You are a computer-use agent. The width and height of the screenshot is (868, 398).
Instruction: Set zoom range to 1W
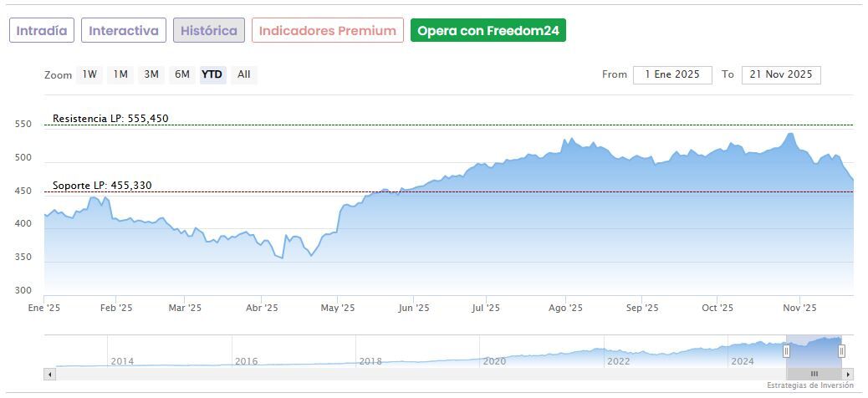[x=89, y=74]
